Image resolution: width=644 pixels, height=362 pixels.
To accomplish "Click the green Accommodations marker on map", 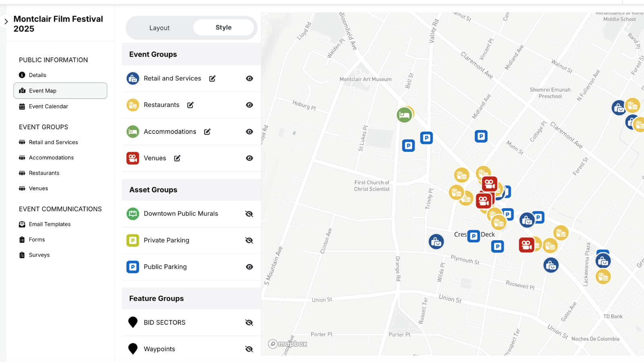I will click(x=404, y=115).
